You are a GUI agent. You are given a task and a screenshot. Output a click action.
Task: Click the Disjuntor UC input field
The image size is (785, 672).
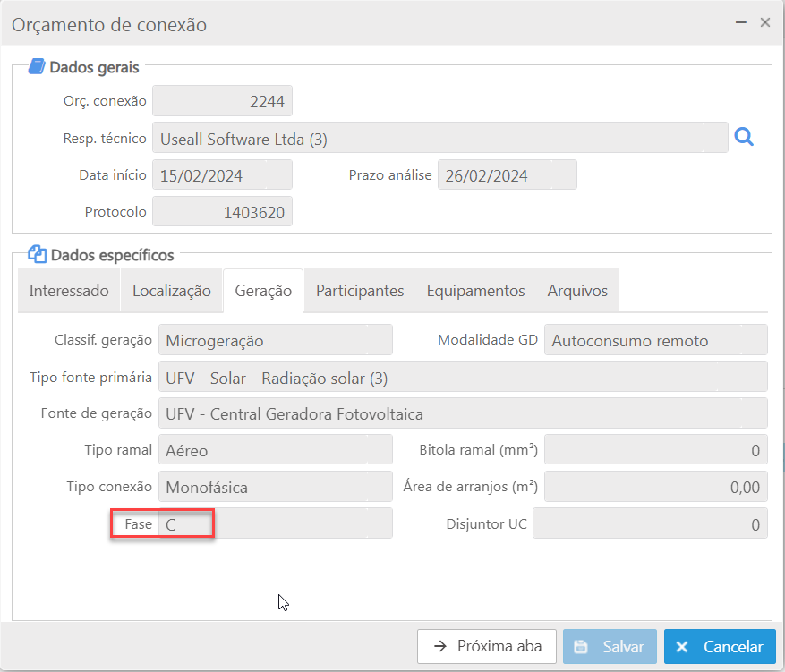click(x=650, y=523)
